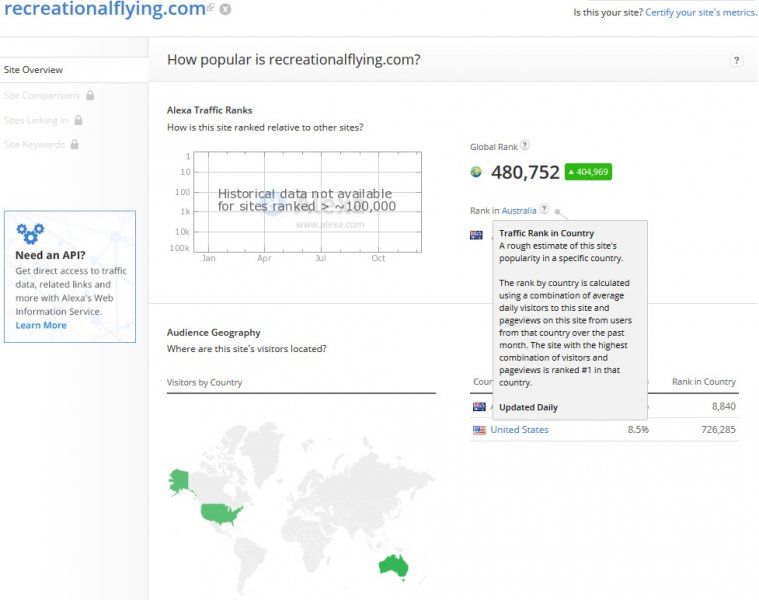
Task: Click the gray X icon next to site title
Action: coord(225,9)
